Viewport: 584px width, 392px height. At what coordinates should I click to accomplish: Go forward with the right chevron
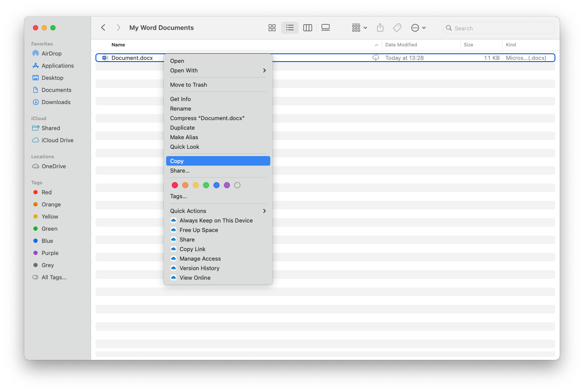(x=118, y=28)
